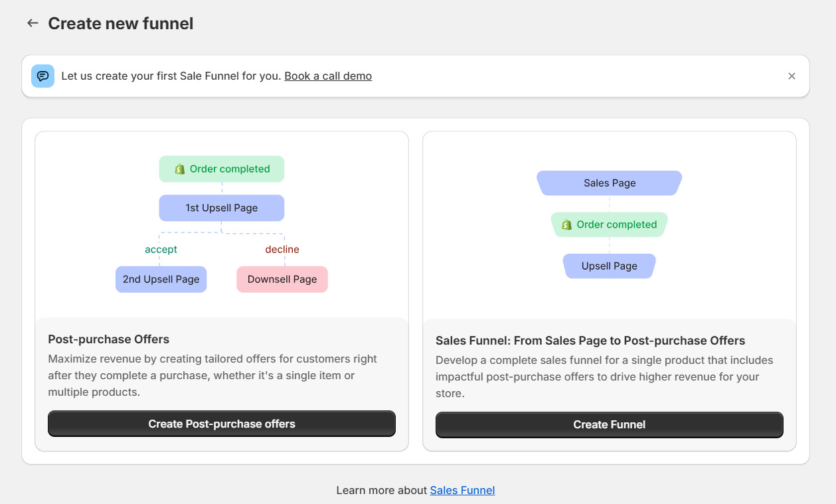Viewport: 836px width, 504px height.
Task: Click the accept branch label
Action: tap(160, 249)
